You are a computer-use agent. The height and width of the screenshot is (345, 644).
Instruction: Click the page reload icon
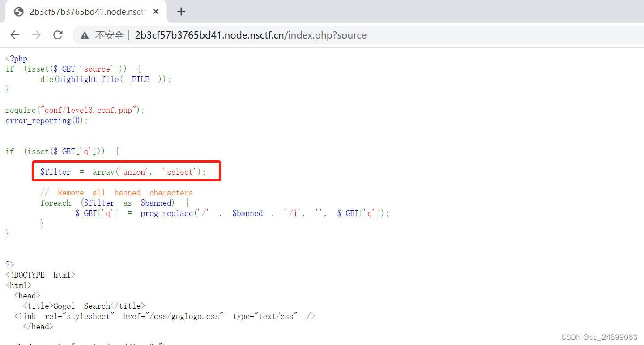(57, 35)
